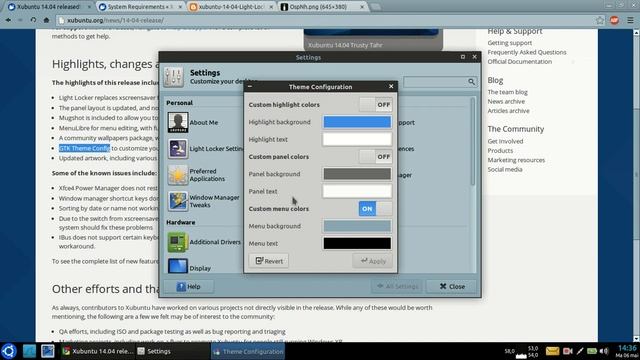Switch to the xubuntu-14-04-Light-Locker tab
The image size is (640, 360).
point(231,7)
